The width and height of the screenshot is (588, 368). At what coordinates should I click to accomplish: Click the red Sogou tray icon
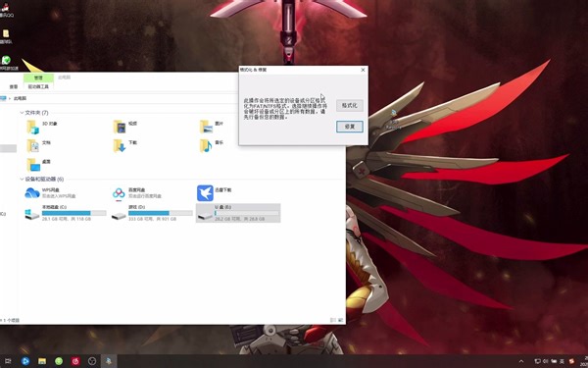click(x=571, y=361)
